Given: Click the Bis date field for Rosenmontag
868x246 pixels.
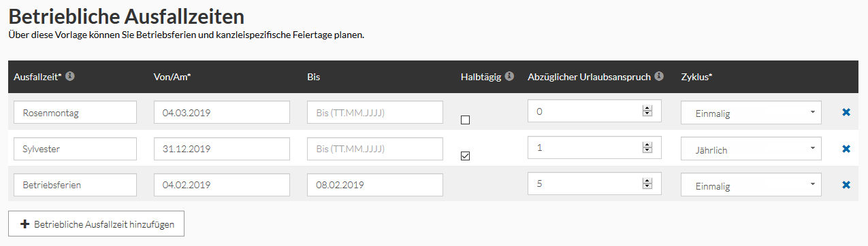Looking at the screenshot, I should 375,112.
